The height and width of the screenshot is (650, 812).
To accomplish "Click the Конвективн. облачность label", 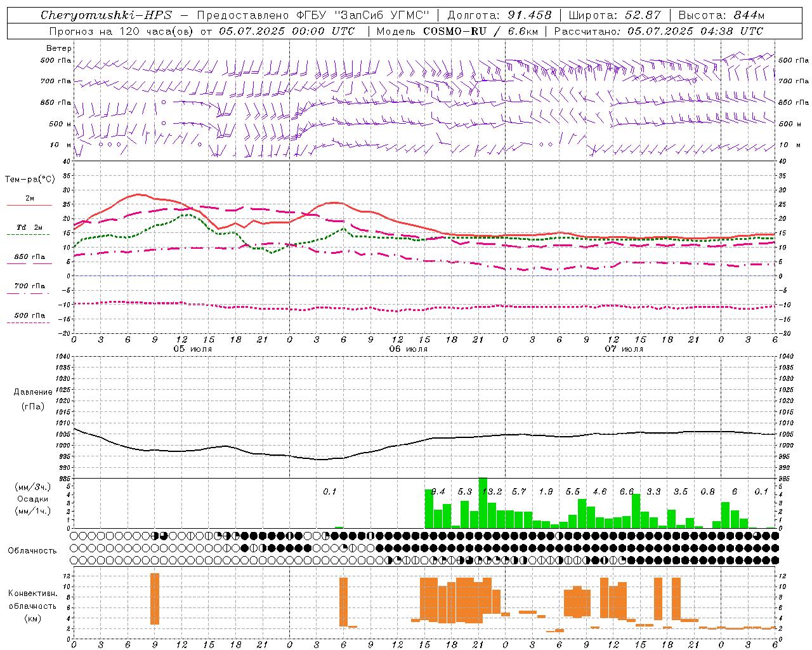I will pos(32,599).
